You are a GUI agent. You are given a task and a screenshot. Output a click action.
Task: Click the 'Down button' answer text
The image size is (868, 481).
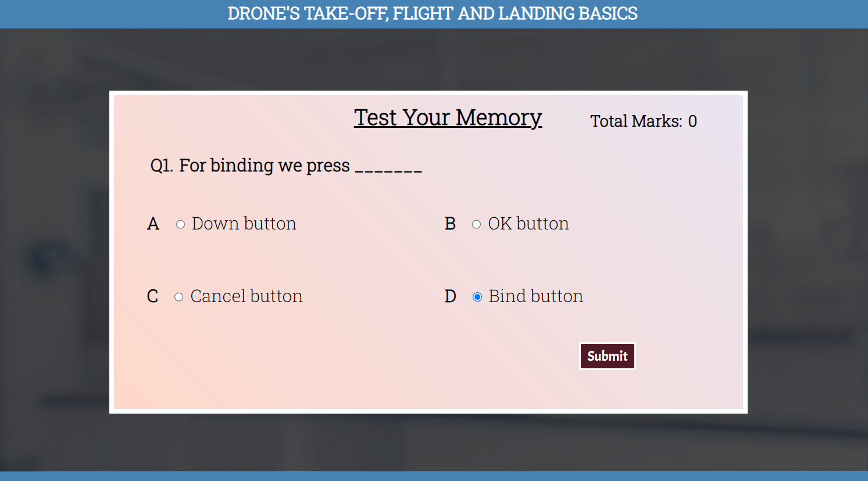click(244, 224)
